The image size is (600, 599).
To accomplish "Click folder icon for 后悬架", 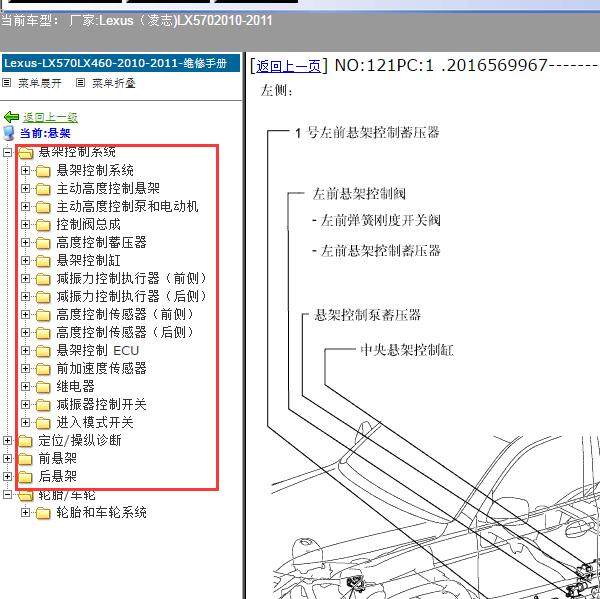I will (25, 477).
